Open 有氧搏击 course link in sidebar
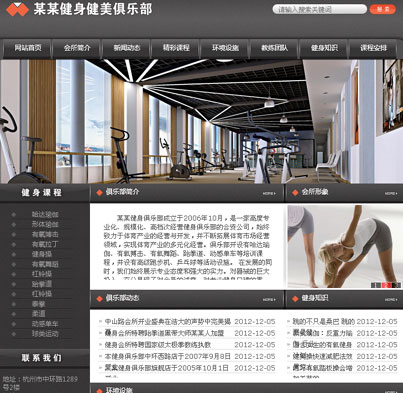403x393 pixels. click(45, 234)
